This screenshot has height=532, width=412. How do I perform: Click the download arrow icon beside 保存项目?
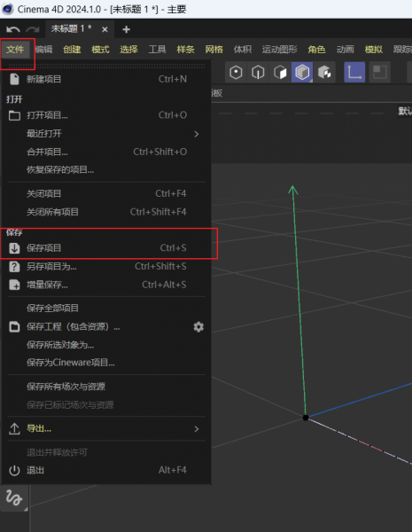[x=14, y=248]
